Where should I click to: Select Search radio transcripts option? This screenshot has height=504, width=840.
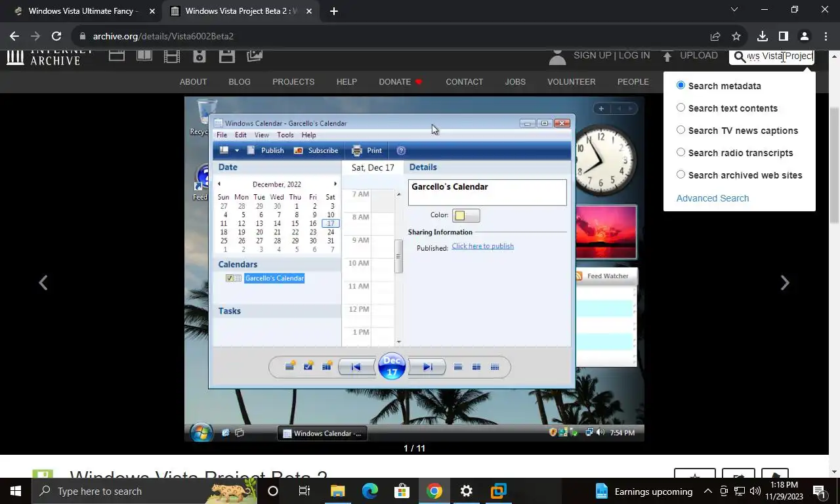tap(681, 152)
